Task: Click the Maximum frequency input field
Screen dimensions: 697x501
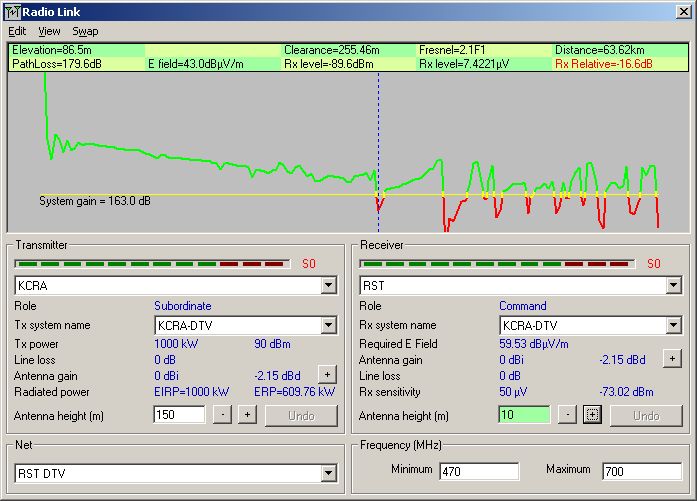Action: (641, 471)
